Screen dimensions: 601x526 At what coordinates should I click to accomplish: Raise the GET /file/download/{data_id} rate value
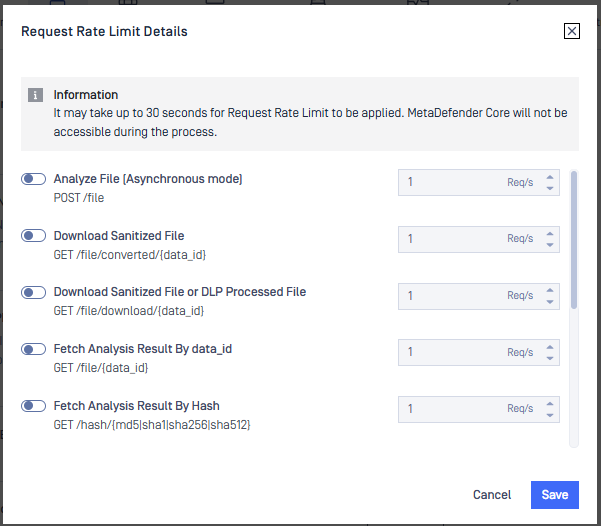(549, 290)
